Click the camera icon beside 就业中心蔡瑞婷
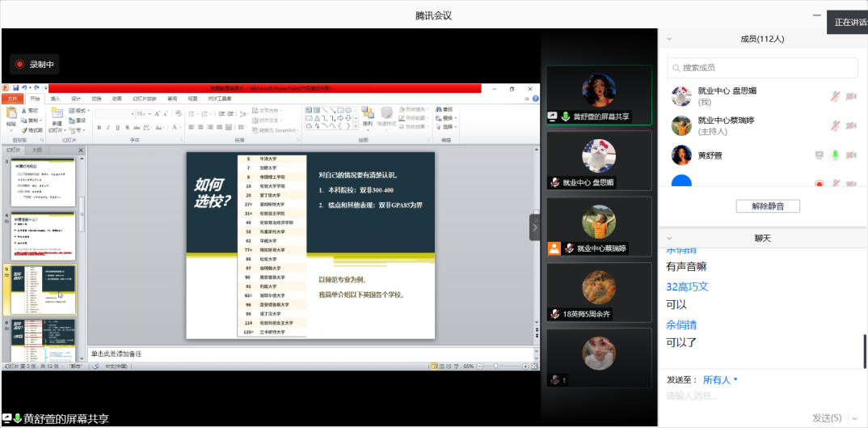This screenshot has height=428, width=868. pos(851,125)
